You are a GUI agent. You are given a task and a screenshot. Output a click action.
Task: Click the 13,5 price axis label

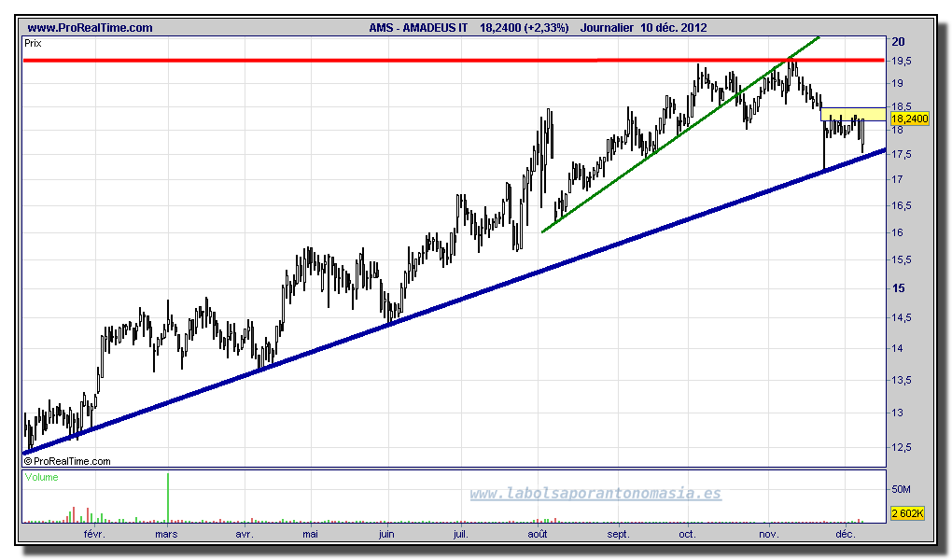(x=901, y=380)
